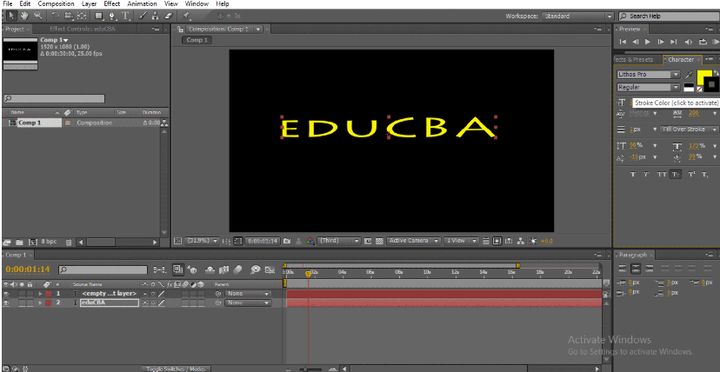The image size is (720, 372).
Task: Click black stroke color swatch
Action: [711, 84]
